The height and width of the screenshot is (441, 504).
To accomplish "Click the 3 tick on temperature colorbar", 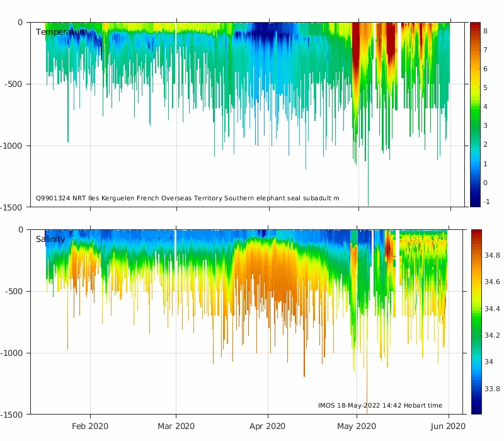I will pyautogui.click(x=485, y=125).
